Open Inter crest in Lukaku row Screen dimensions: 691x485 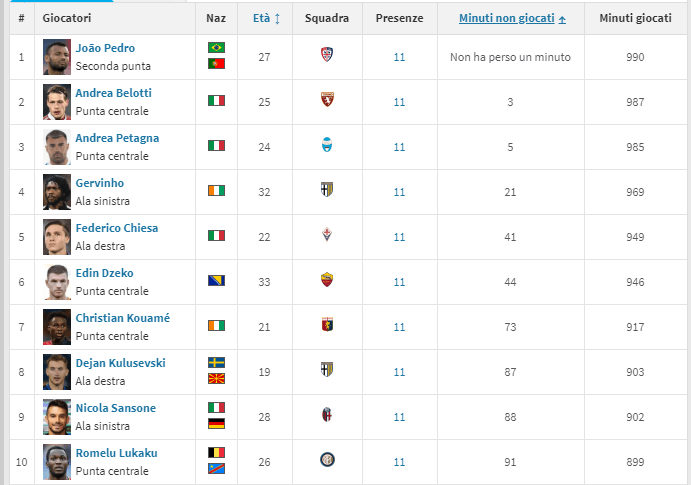pyautogui.click(x=327, y=459)
